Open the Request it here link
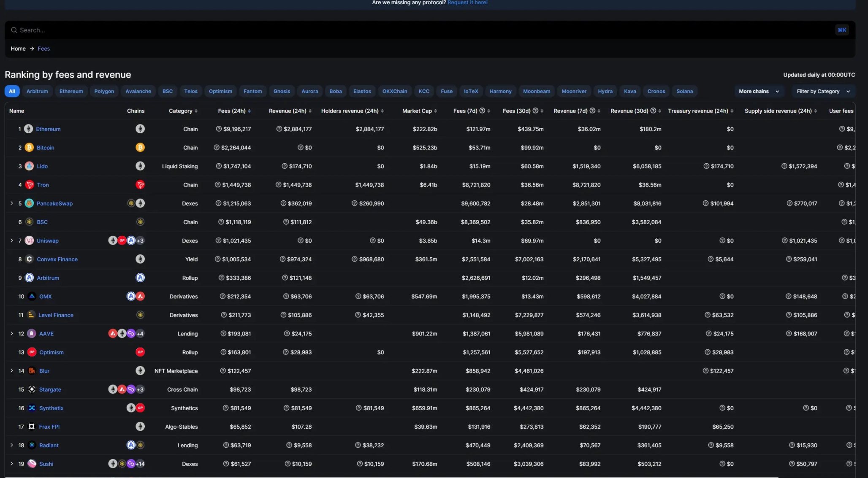Viewport: 868px width, 478px height. click(x=467, y=3)
